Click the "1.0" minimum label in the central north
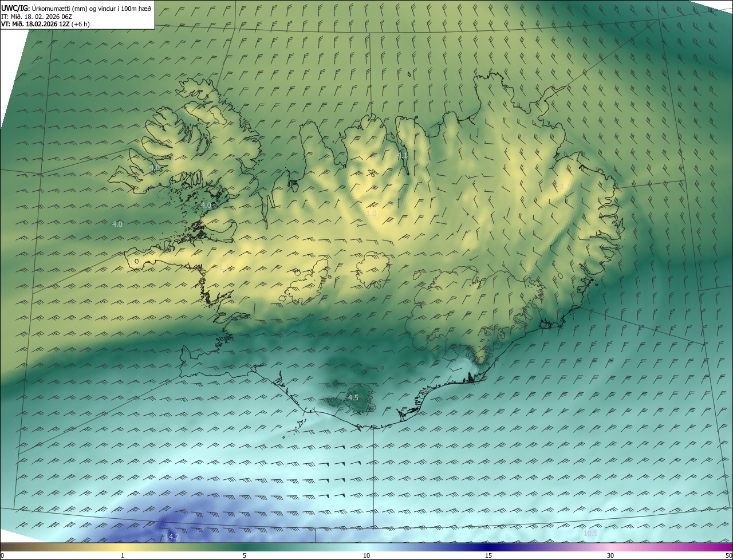This screenshot has height=560, width=733. (x=371, y=213)
